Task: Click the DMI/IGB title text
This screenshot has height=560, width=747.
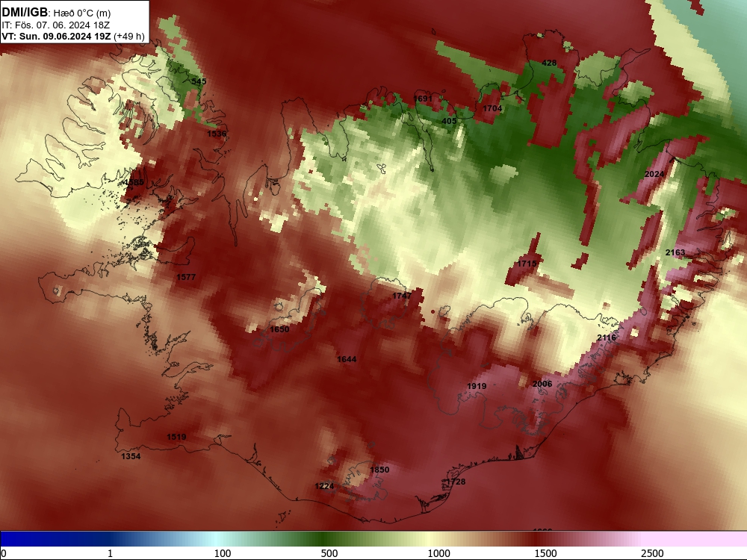Action: (x=25, y=12)
